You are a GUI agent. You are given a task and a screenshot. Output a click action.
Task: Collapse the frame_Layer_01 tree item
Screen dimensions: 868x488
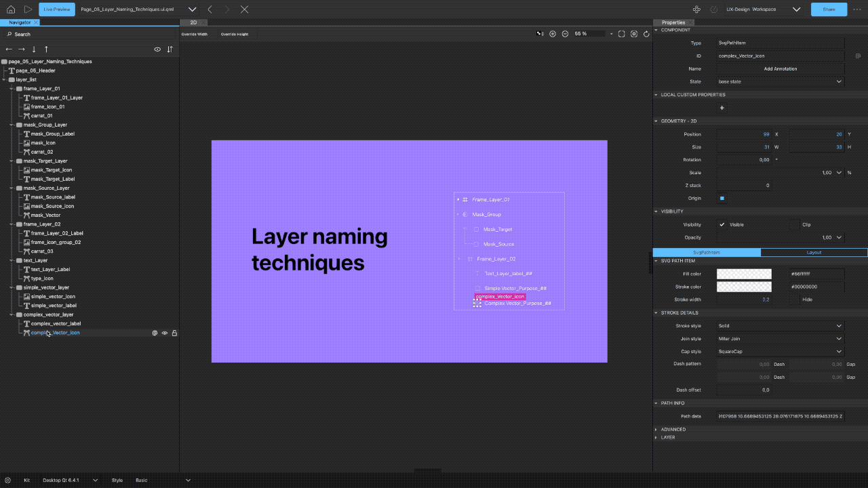(x=11, y=88)
